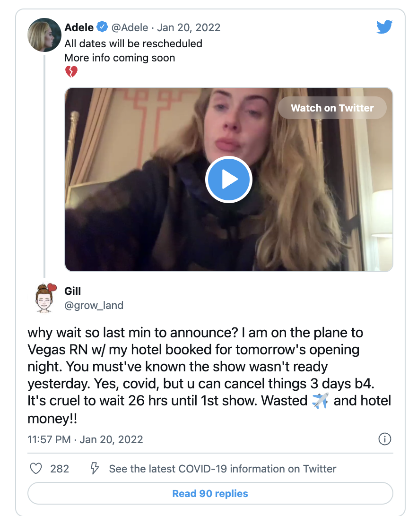The image size is (417, 532).
Task: Click the Watch on Twitter button
Action: [x=332, y=108]
